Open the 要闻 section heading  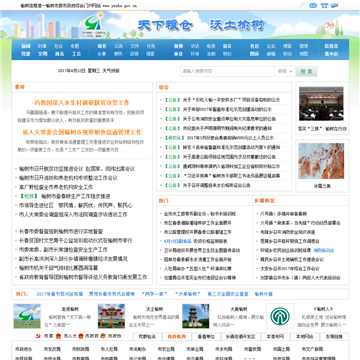click(20, 87)
